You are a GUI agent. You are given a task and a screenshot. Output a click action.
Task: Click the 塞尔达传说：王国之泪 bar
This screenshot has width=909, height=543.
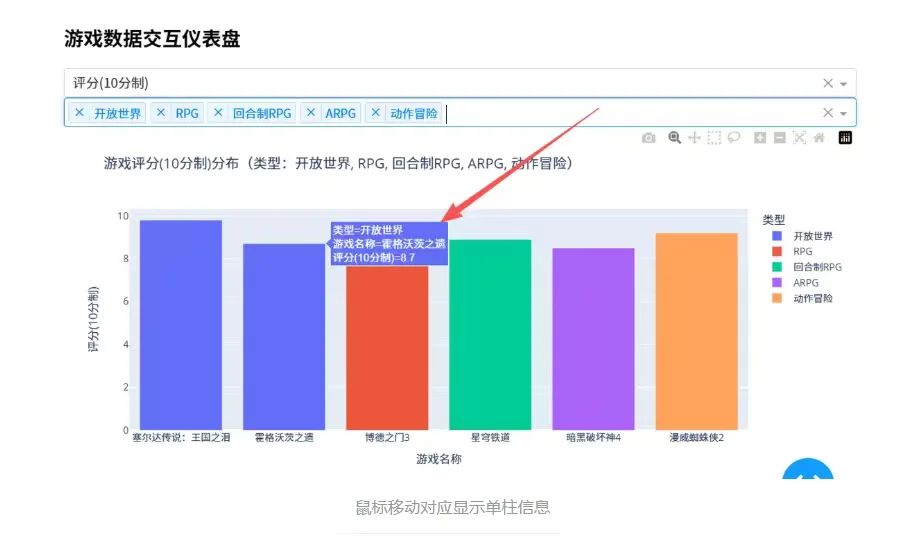181,325
